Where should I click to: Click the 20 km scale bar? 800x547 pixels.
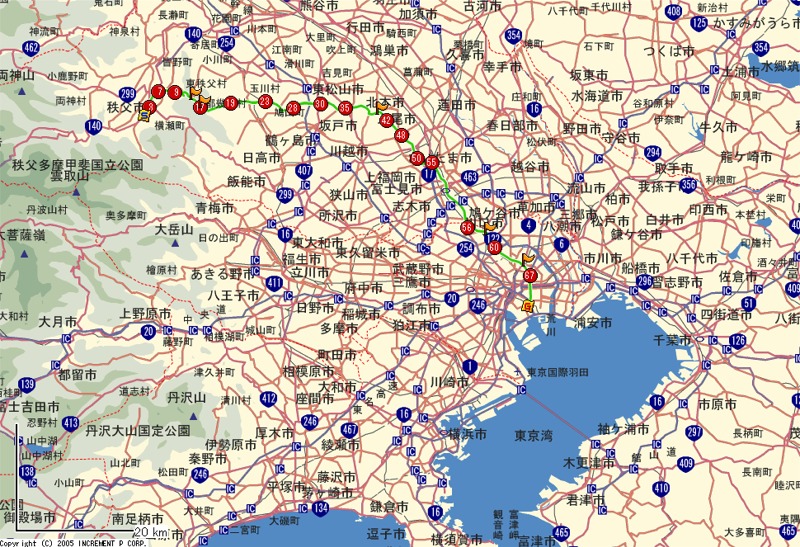(x=150, y=534)
